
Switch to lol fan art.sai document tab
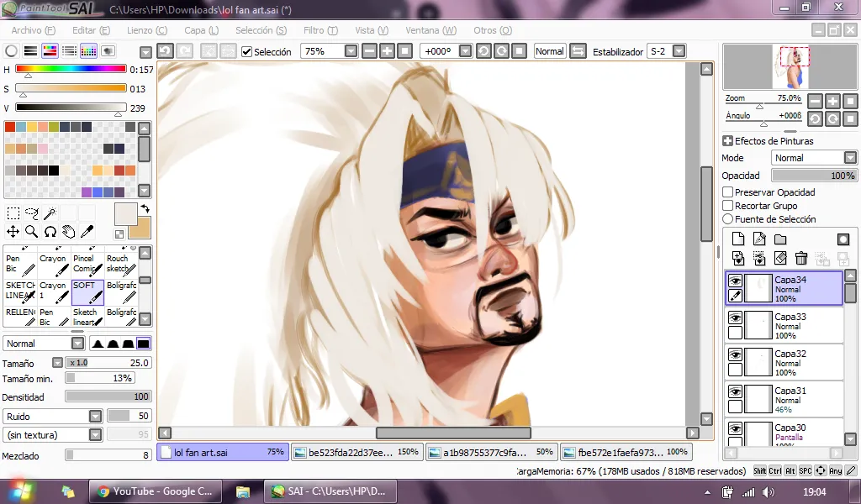pyautogui.click(x=223, y=452)
